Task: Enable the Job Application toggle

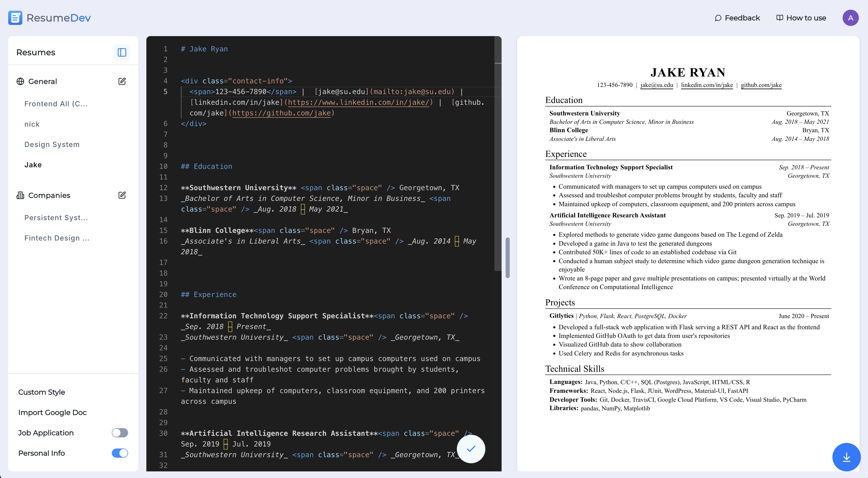Action: coord(120,433)
